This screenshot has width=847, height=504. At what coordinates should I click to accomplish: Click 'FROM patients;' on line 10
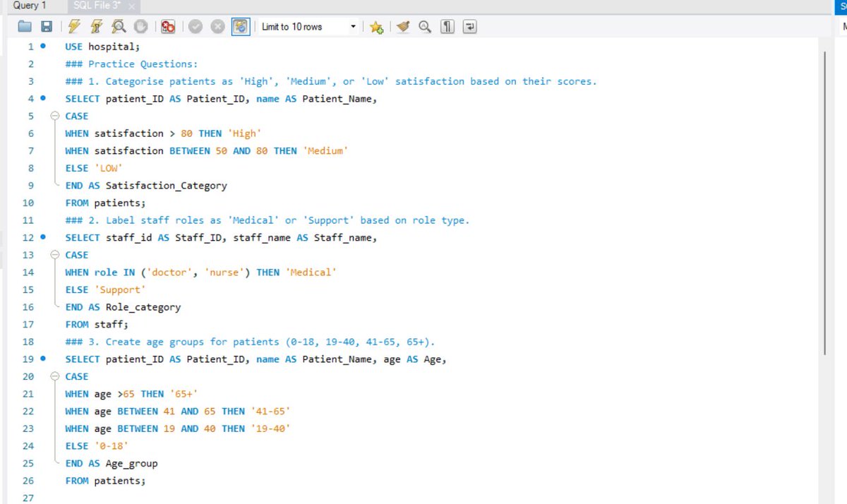(105, 203)
